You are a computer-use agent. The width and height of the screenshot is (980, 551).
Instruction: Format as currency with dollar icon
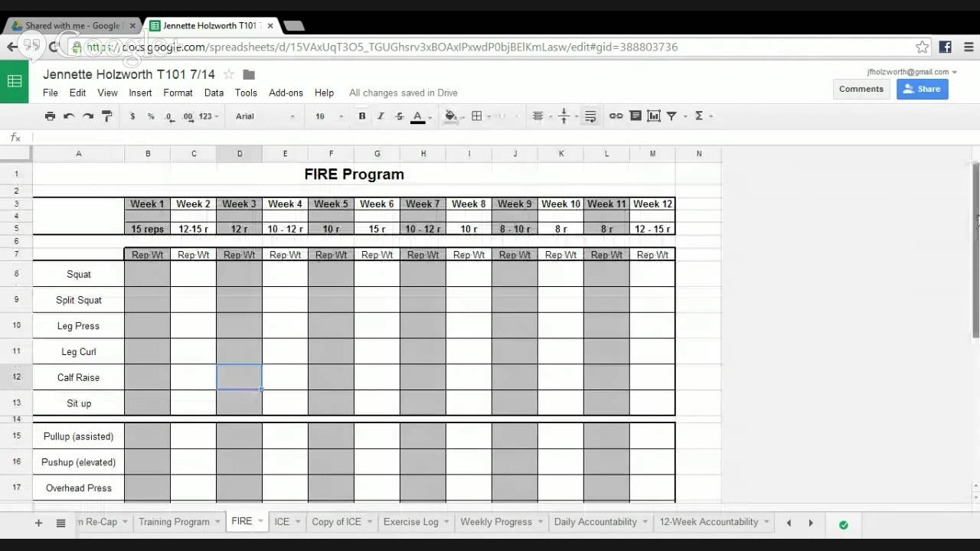click(132, 116)
